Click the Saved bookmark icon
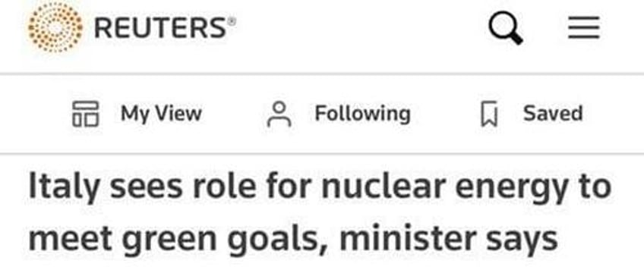 [x=489, y=114]
